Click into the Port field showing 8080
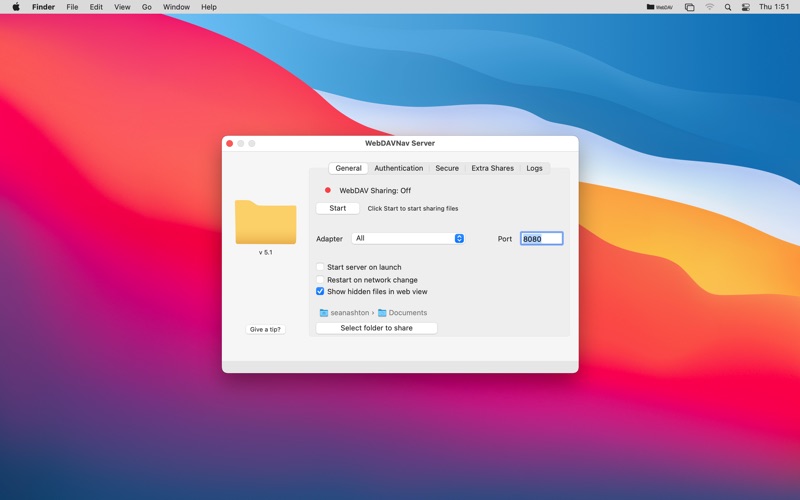 (x=541, y=239)
